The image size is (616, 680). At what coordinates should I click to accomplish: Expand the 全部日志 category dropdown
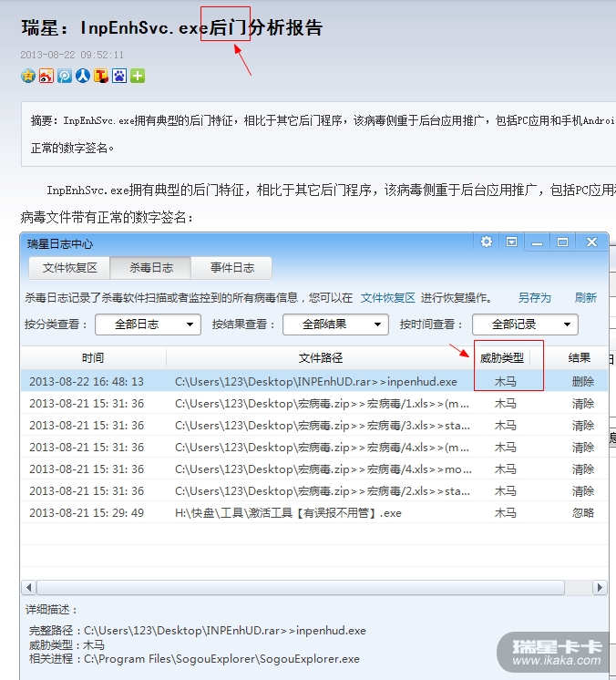point(148,325)
